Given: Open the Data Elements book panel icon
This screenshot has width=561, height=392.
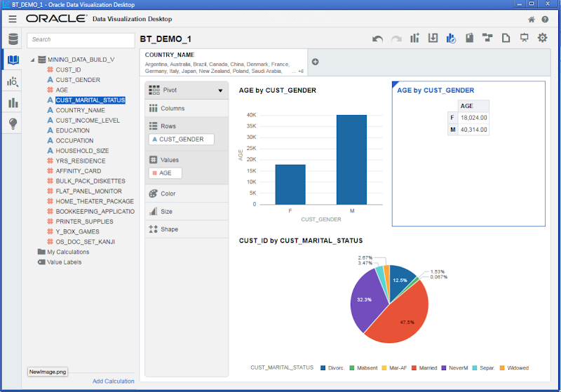Looking at the screenshot, I should 13,60.
